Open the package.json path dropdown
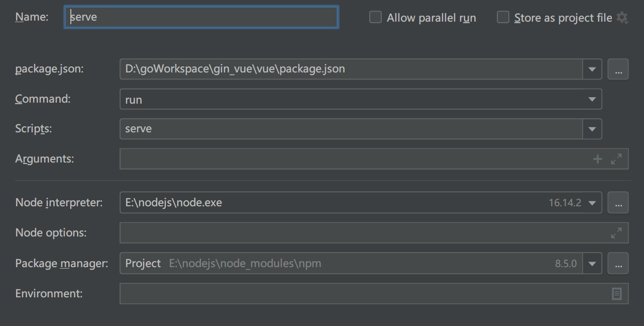The image size is (644, 326). (592, 69)
